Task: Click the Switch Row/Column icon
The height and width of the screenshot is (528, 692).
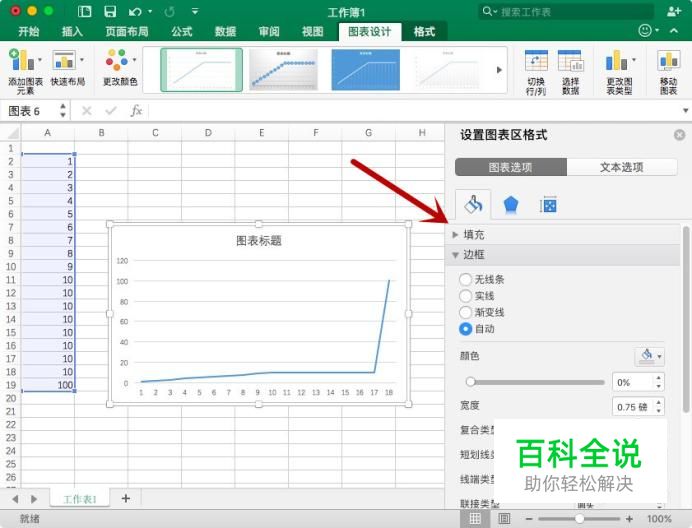Action: (x=536, y=60)
